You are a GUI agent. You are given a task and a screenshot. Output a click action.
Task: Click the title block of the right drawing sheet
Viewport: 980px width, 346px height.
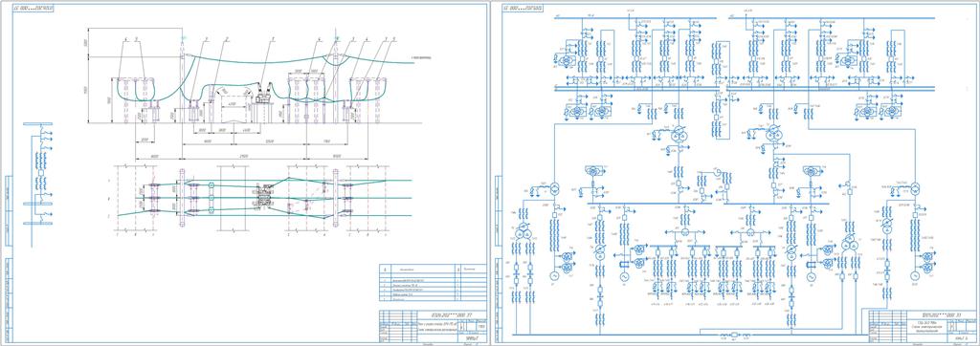920,325
